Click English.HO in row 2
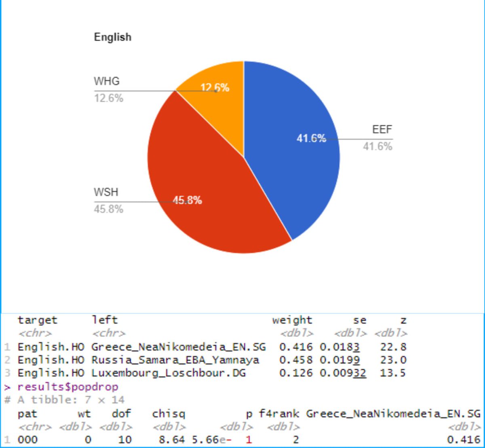 (51, 360)
